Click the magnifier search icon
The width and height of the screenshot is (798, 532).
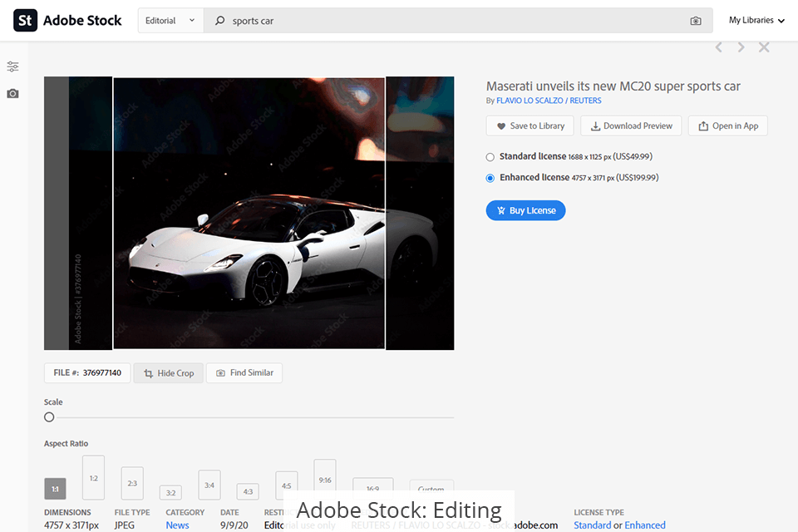click(x=219, y=21)
